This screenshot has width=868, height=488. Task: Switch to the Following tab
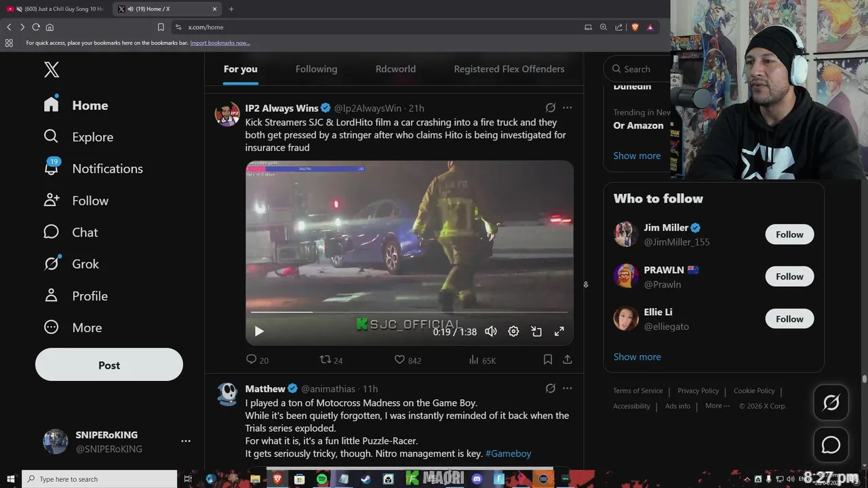pos(316,69)
